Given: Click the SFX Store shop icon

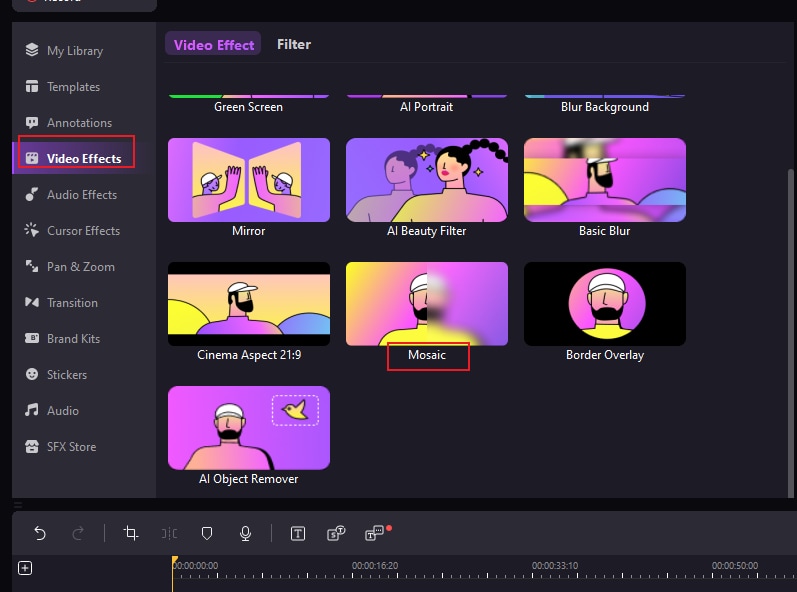Looking at the screenshot, I should [x=32, y=447].
